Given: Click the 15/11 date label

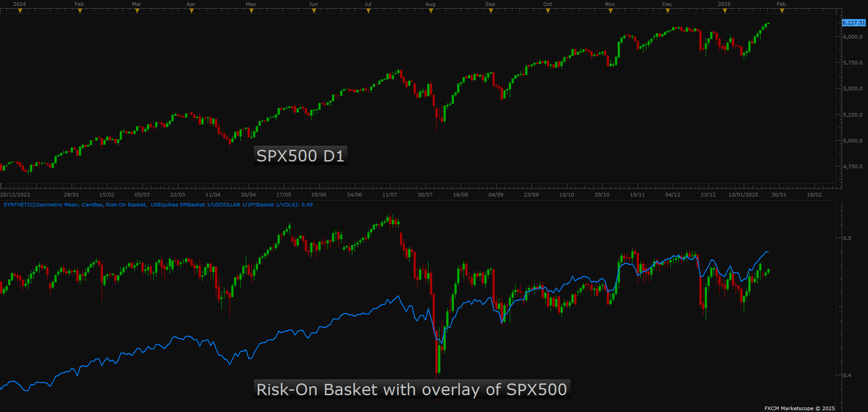Looking at the screenshot, I should point(637,195).
